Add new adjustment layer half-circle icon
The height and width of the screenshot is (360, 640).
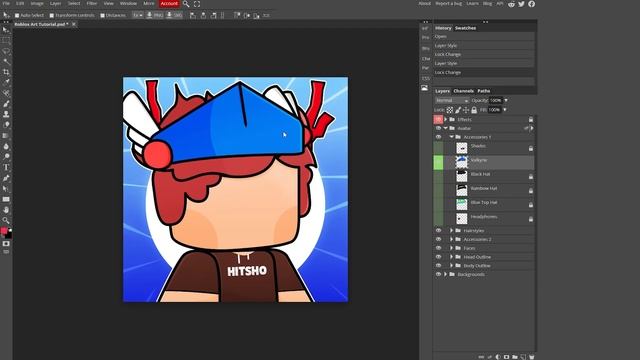(x=498, y=357)
